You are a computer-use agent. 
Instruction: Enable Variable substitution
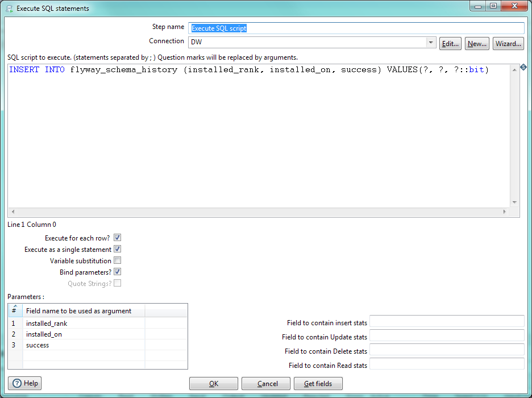point(118,260)
